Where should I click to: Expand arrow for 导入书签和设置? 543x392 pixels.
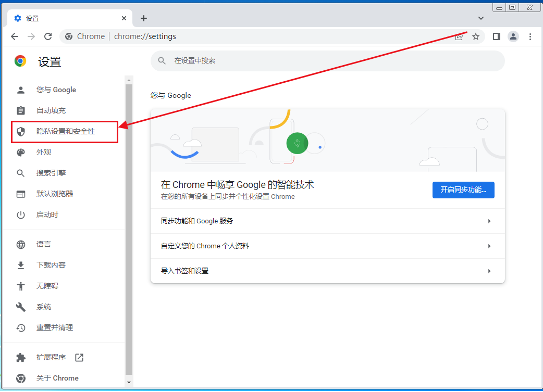[489, 271]
